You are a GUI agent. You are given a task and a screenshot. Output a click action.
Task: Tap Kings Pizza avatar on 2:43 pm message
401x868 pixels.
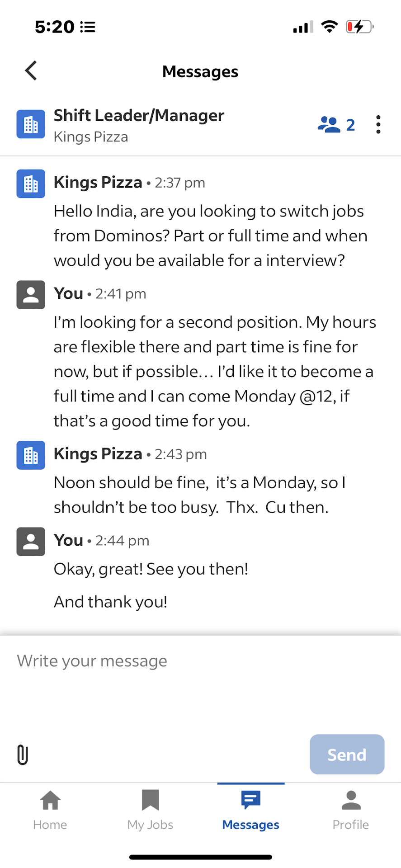pos(31,455)
